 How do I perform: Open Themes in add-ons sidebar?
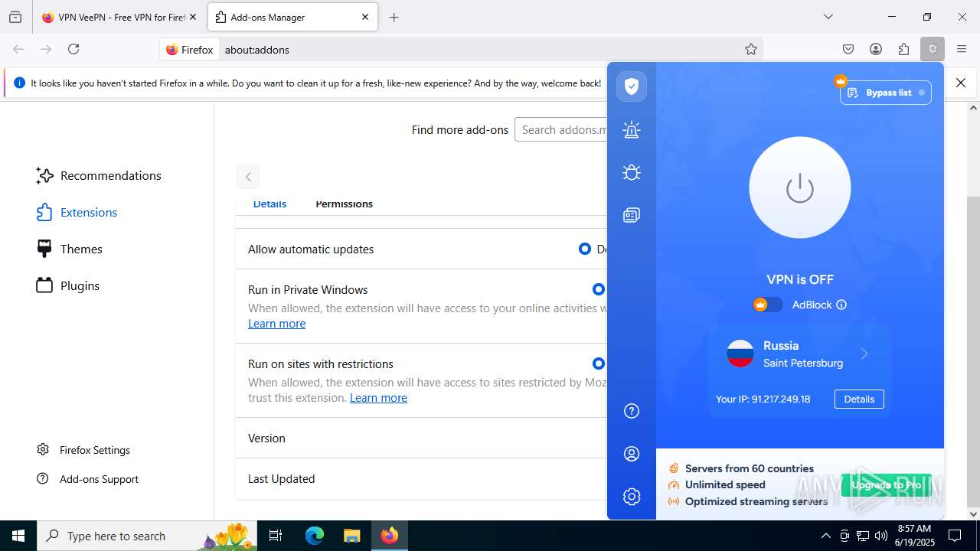(69, 249)
